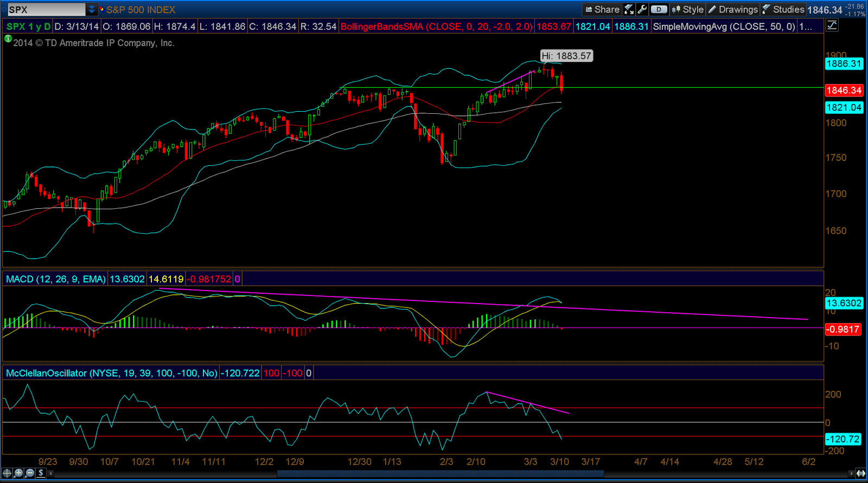The image size is (868, 483).
Task: Expand the symbol dropdown arrow
Action: pyautogui.click(x=92, y=9)
